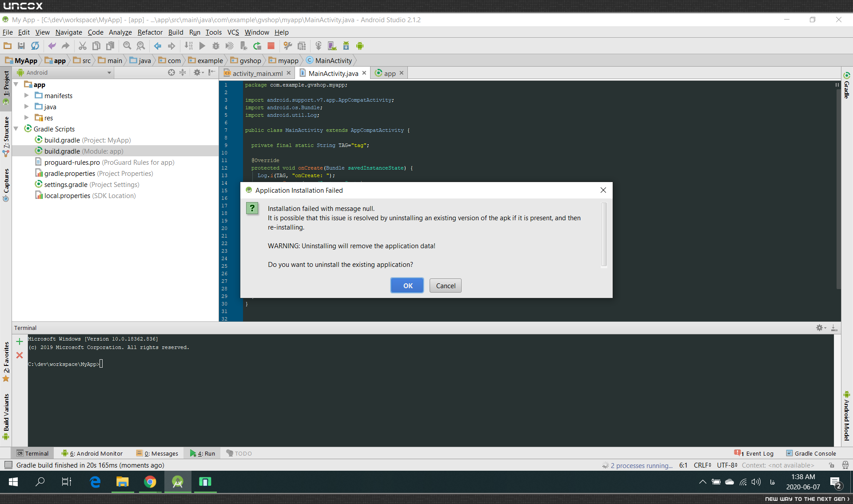The image size is (853, 504).
Task: Click the Replace magnifier icon
Action: pos(141,46)
